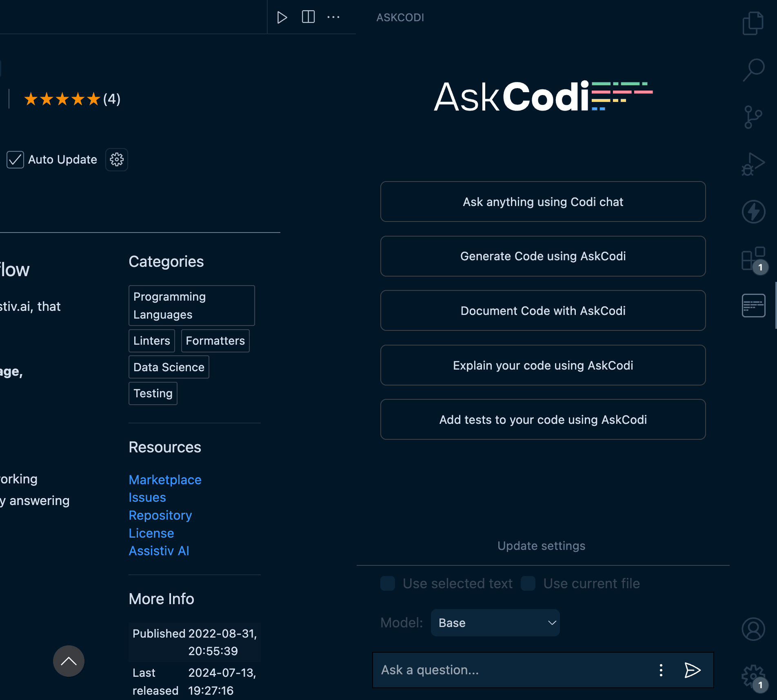Image resolution: width=777 pixels, height=700 pixels.
Task: Click the Model: label
Action: coord(402,622)
